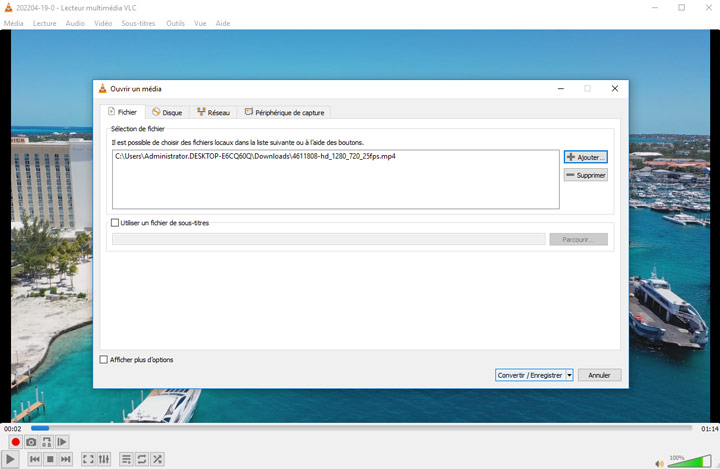This screenshot has height=469, width=720.
Task: Check 'Afficher plus d'options'
Action: point(104,360)
